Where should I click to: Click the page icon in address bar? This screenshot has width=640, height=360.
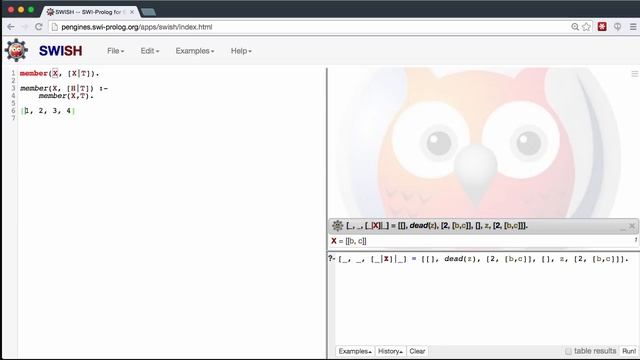55,27
